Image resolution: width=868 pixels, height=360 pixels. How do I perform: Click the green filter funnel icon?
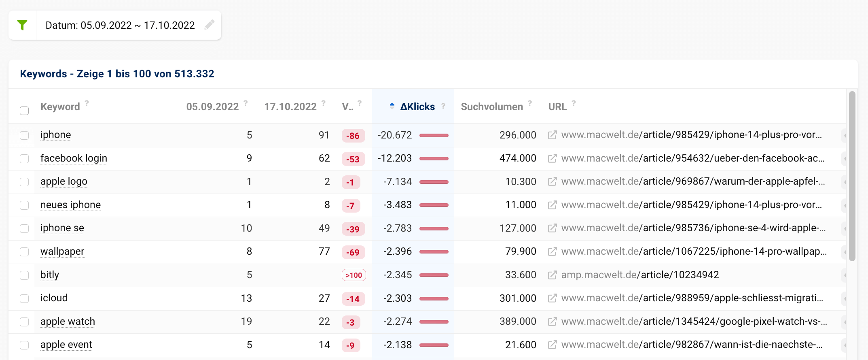pos(22,25)
